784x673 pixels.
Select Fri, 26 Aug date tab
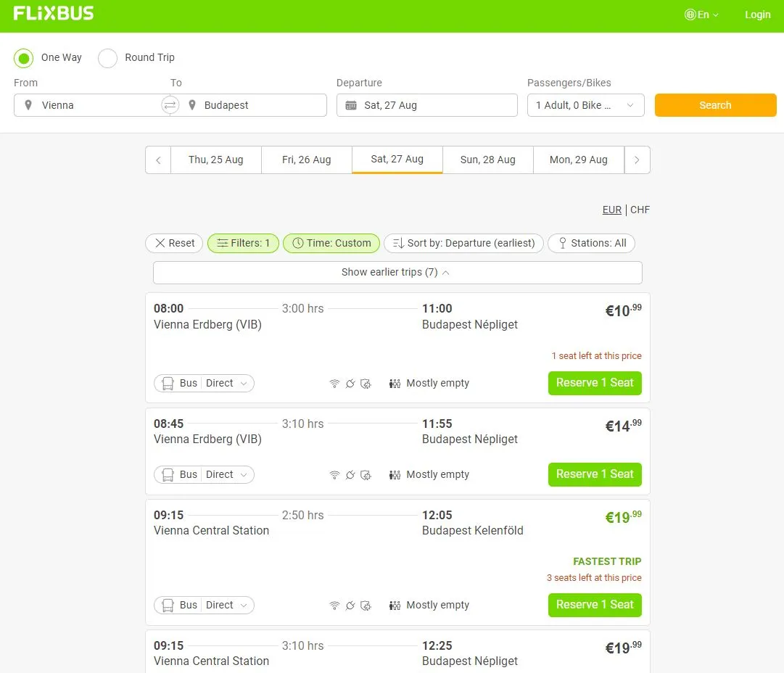click(x=307, y=160)
